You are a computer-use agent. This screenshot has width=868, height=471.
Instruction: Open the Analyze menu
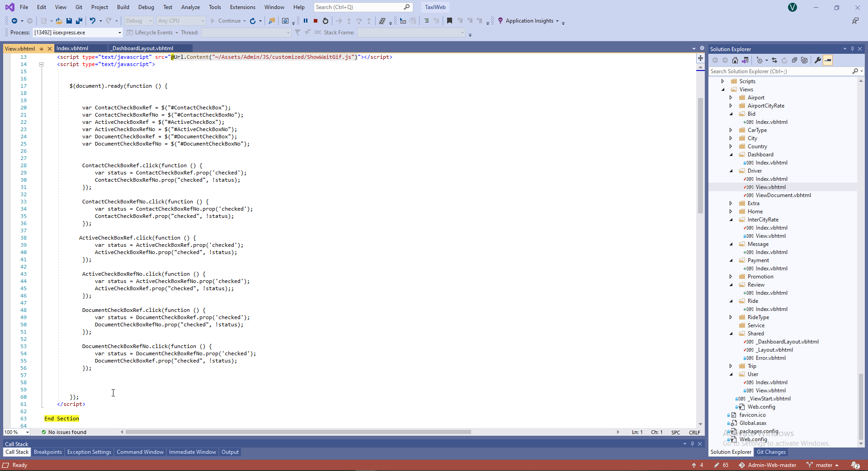pos(190,7)
